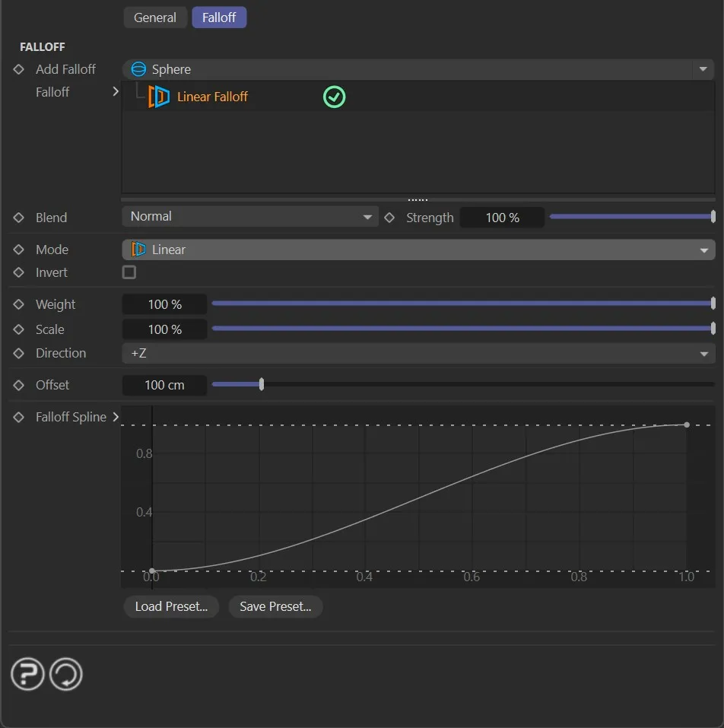Click the Offset slider handle
724x728 pixels.
pos(262,385)
